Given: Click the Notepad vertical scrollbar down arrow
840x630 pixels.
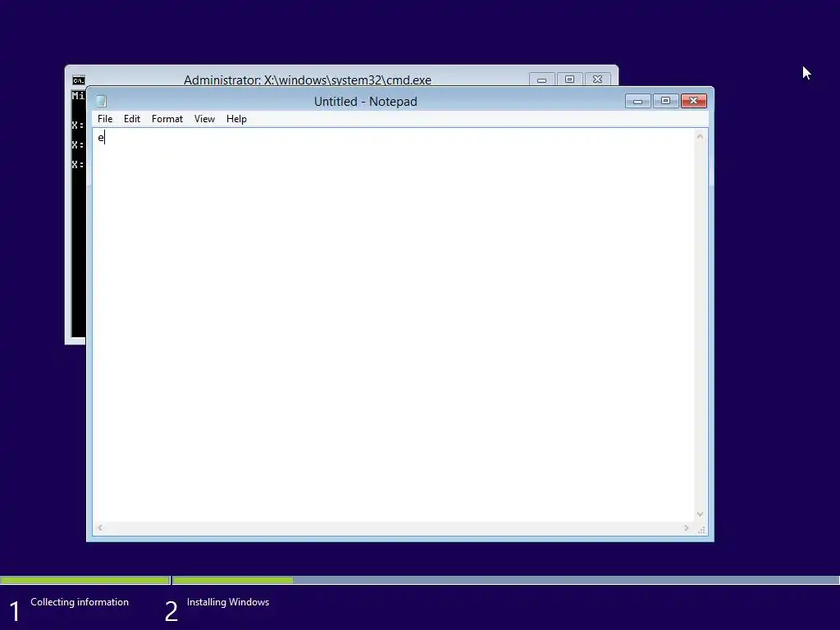Looking at the screenshot, I should pyautogui.click(x=700, y=514).
